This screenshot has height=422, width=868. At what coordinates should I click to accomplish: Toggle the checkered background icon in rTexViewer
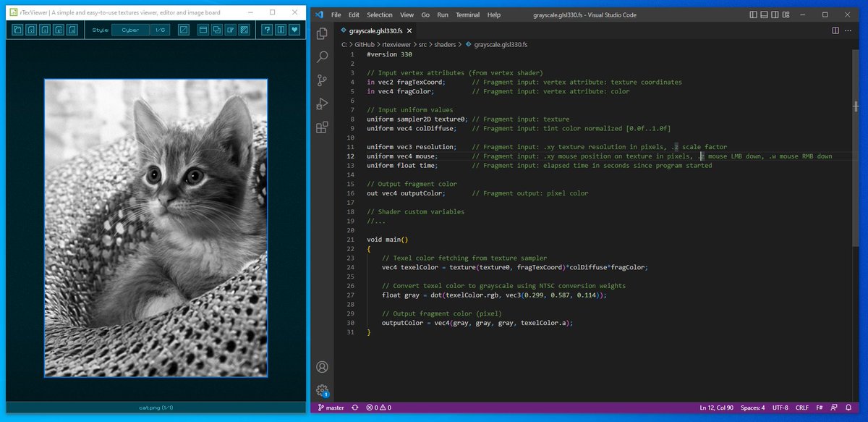tap(242, 30)
